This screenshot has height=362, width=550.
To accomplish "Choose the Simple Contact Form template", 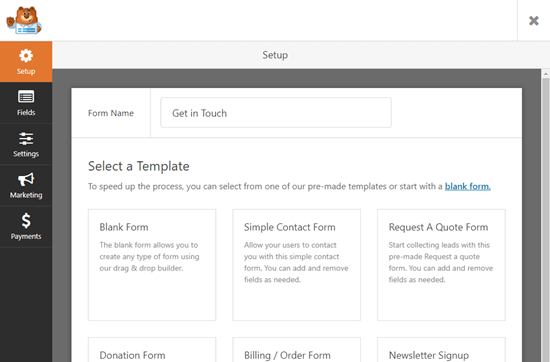I will point(296,265).
